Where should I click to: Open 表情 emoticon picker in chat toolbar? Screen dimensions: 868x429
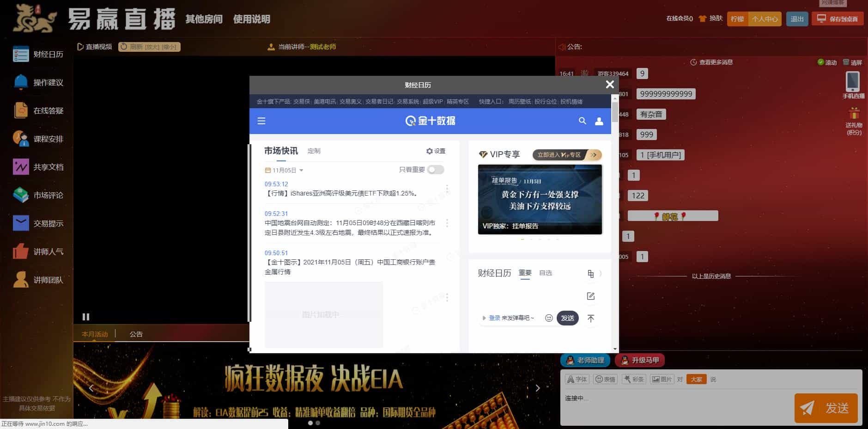click(605, 379)
